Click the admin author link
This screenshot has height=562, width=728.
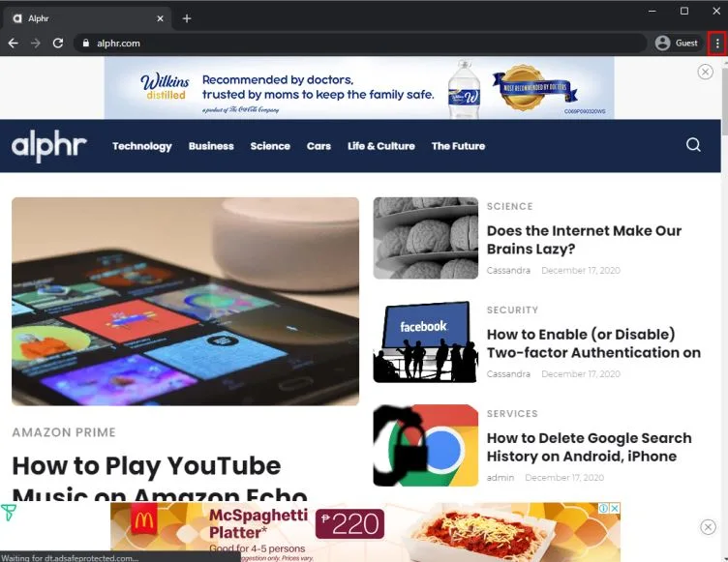point(500,478)
